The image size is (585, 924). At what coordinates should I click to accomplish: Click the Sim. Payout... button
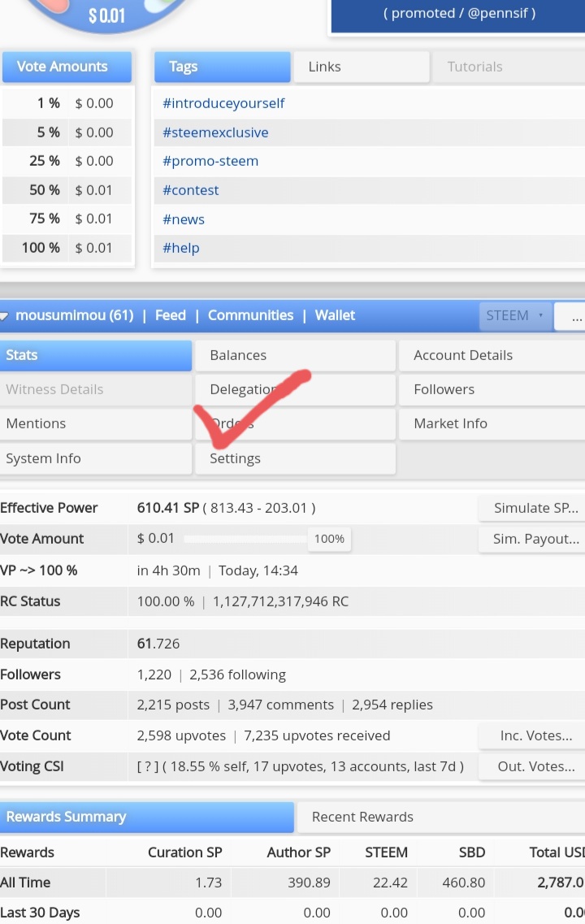tap(532, 539)
